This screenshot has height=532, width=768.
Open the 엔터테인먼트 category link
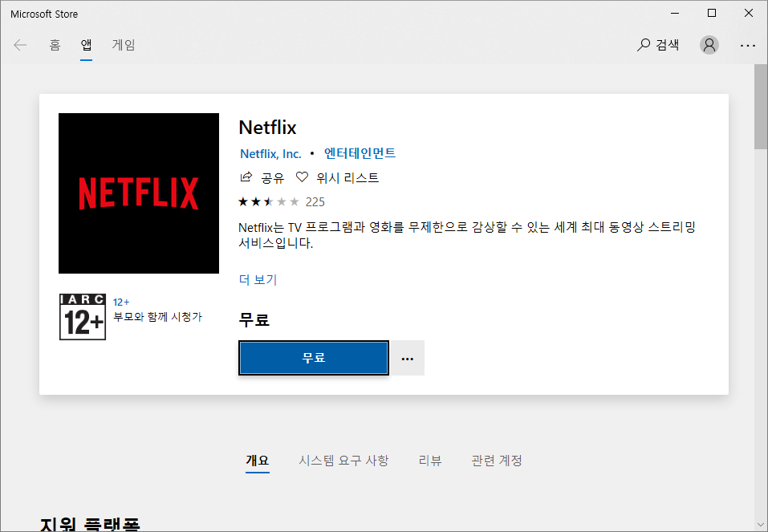(x=360, y=153)
